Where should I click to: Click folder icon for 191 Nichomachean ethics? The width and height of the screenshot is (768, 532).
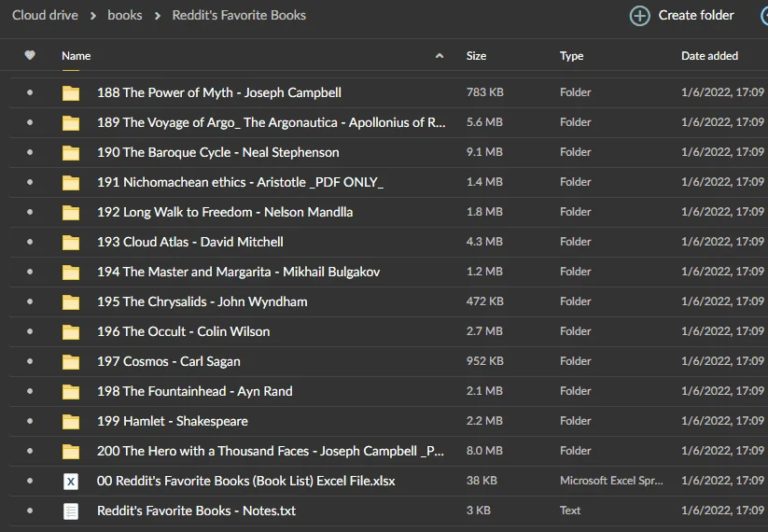click(x=71, y=182)
